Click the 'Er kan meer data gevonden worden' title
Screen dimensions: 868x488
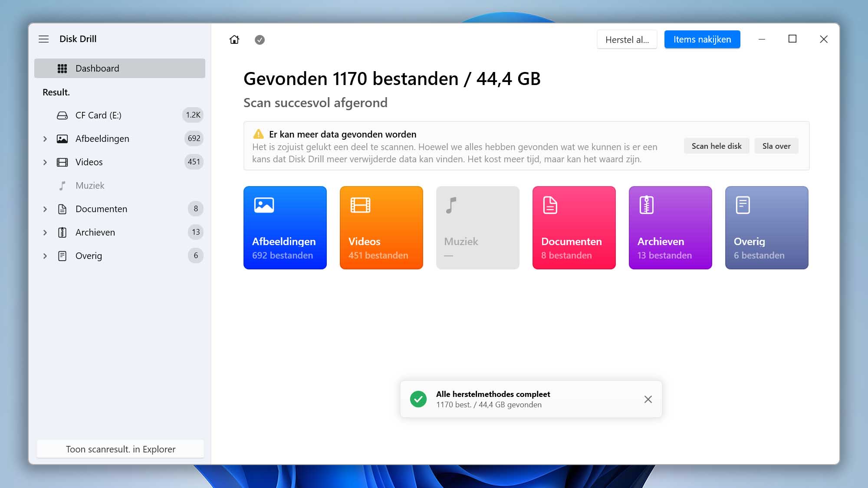click(342, 134)
